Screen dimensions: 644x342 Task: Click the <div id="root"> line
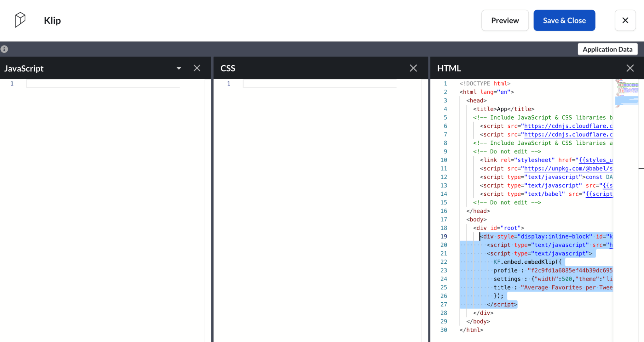click(498, 228)
